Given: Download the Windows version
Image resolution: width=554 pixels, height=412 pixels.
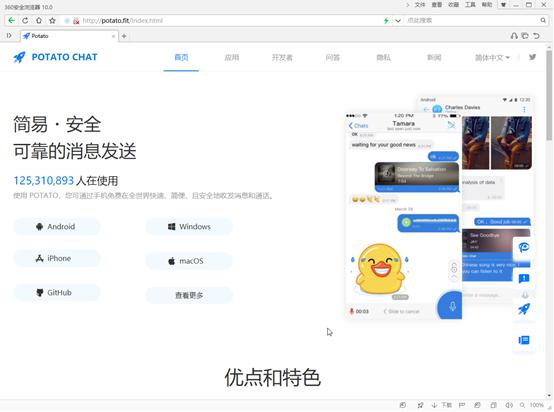Looking at the screenshot, I should (x=189, y=226).
